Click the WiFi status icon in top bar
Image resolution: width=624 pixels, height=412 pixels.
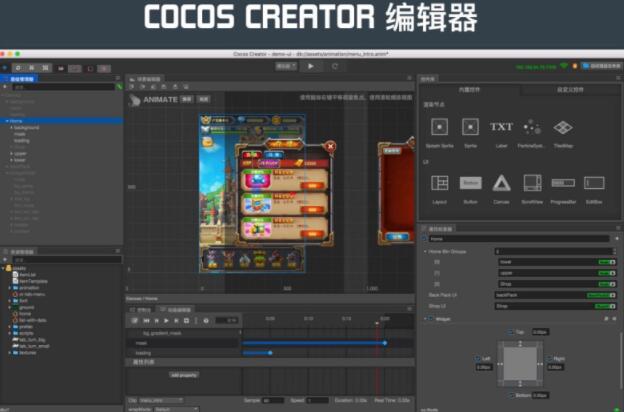pyautogui.click(x=564, y=66)
